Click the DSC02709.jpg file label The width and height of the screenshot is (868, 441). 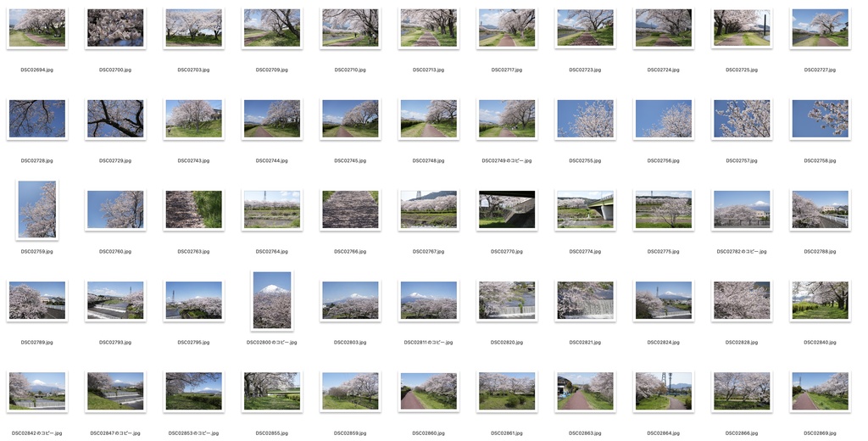(272, 70)
